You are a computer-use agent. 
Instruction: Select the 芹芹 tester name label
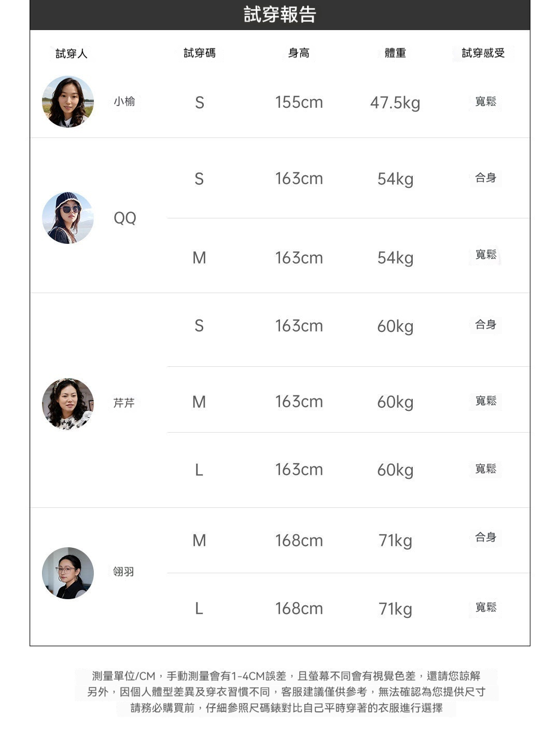tap(124, 403)
